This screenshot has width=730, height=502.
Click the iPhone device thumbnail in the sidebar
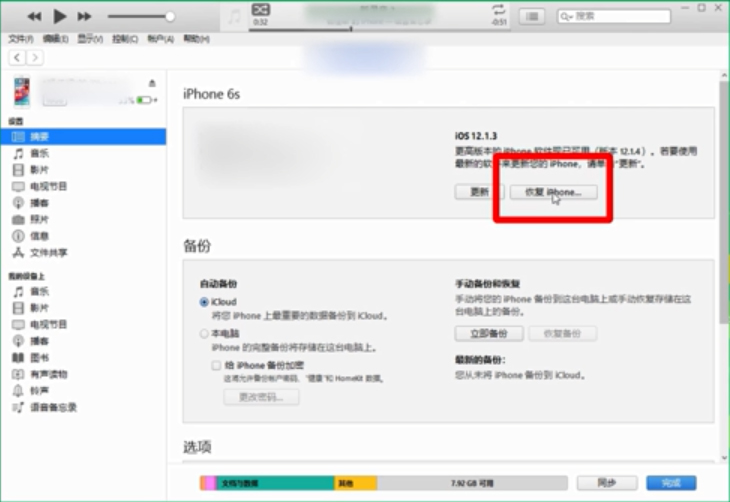click(x=21, y=91)
